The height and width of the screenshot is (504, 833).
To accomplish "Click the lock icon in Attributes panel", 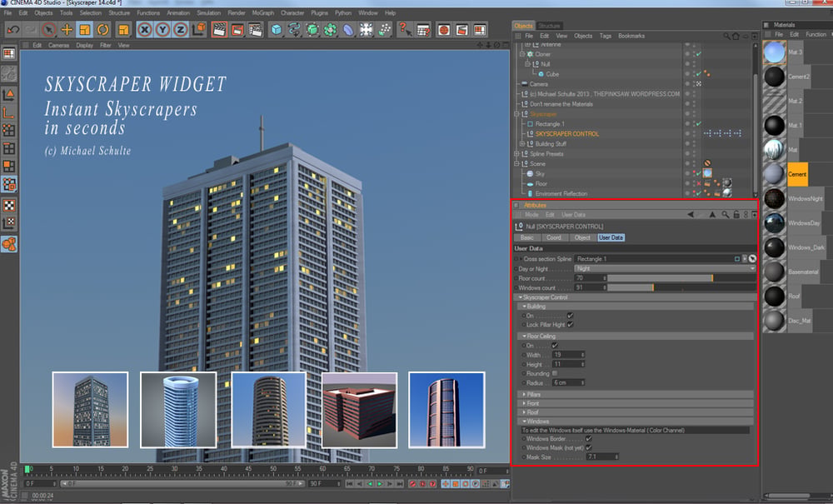I will click(x=736, y=215).
